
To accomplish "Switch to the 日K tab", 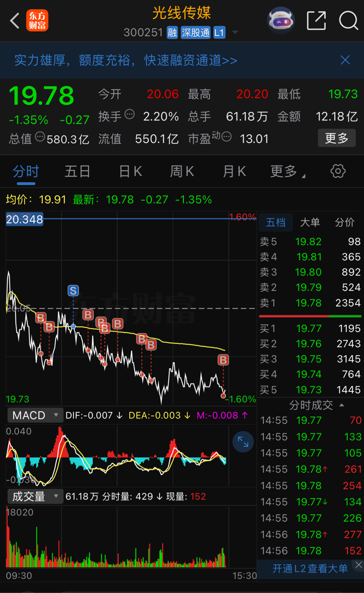I will (130, 171).
